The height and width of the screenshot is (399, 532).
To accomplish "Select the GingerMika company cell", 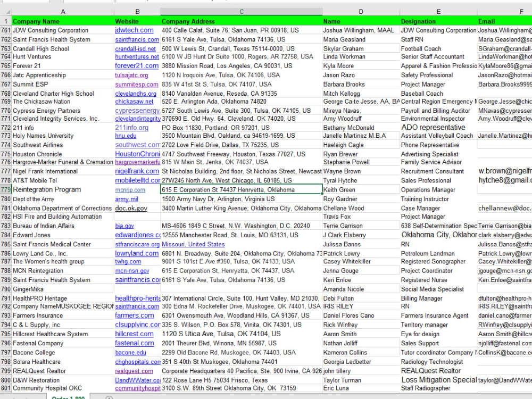I will tap(63, 289).
